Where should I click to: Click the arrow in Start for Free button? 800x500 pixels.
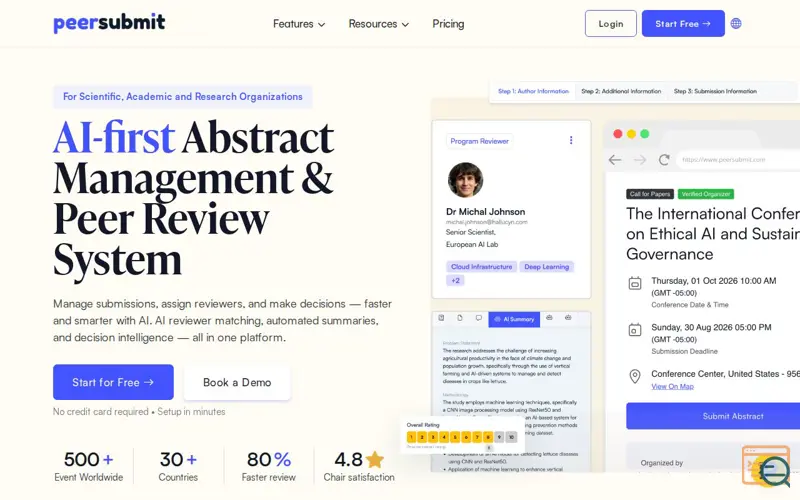(148, 382)
